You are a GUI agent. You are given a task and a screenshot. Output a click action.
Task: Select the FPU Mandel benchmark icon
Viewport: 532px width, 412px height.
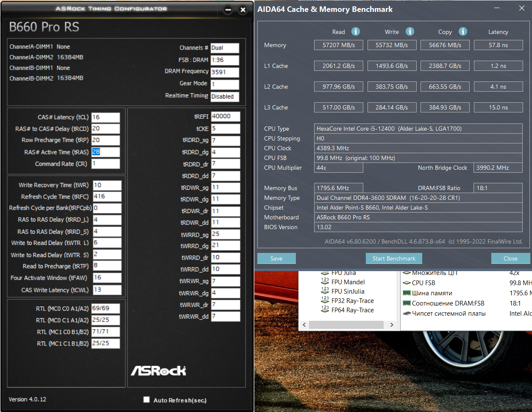[x=325, y=282]
